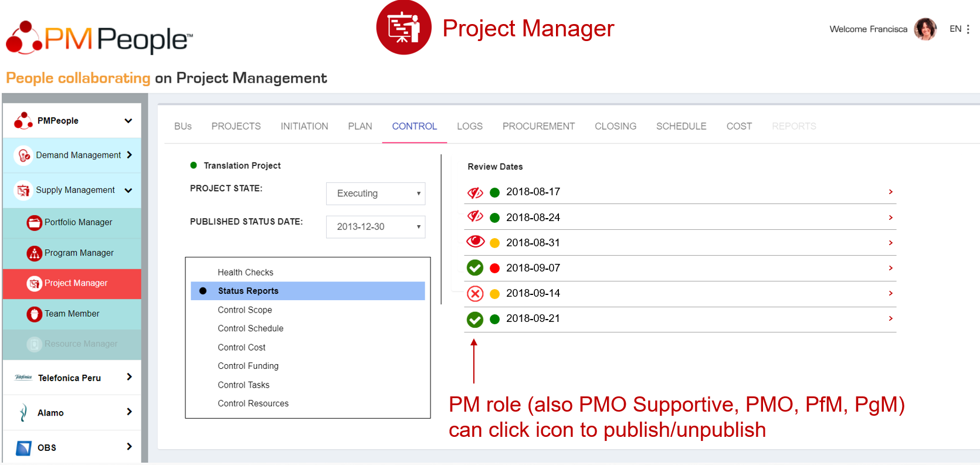
Task: Click the yellow status dot for 2018-08-31
Action: coord(494,243)
